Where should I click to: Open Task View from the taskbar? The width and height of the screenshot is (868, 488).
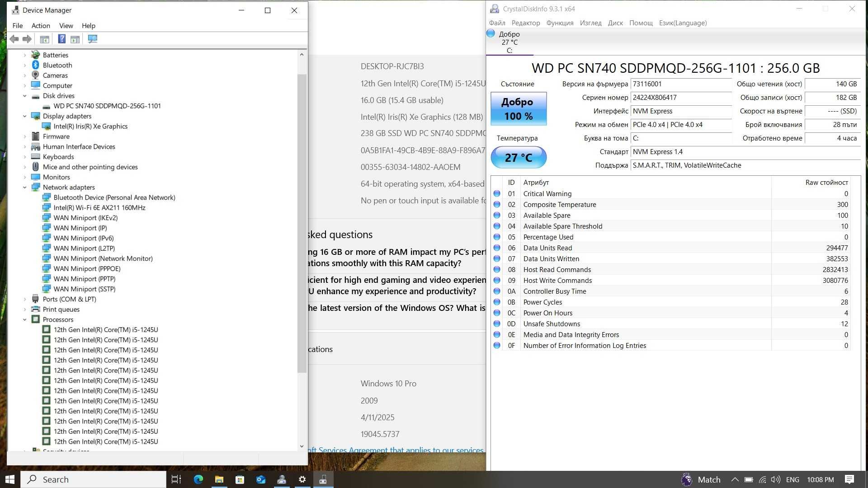pos(176,479)
